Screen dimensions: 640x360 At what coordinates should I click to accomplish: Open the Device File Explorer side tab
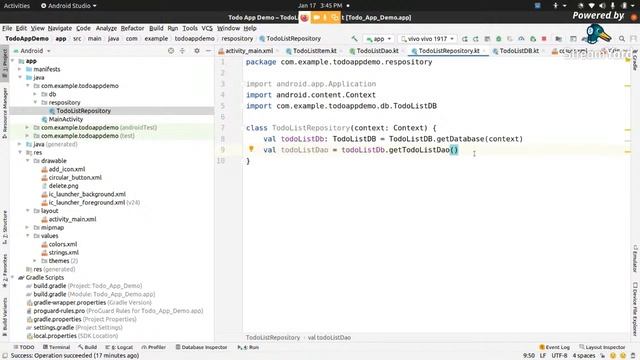click(x=635, y=309)
